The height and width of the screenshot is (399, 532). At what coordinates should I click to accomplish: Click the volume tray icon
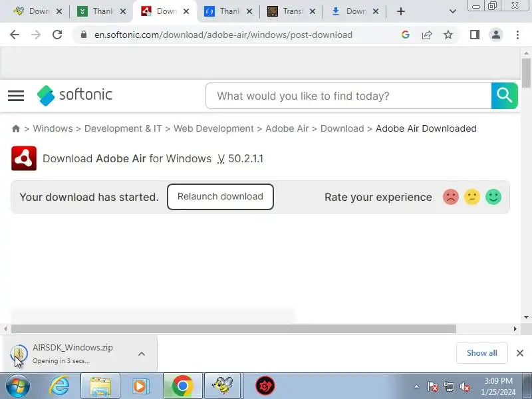465,386
